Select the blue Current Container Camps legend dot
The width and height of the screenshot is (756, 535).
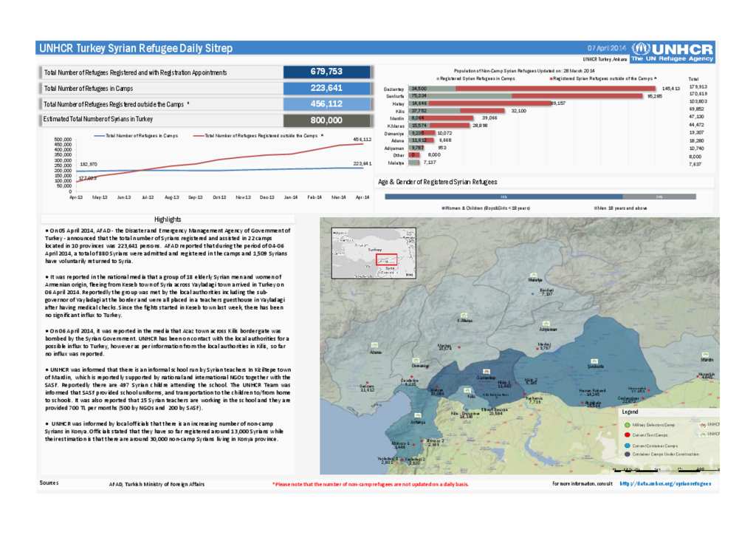628,446
